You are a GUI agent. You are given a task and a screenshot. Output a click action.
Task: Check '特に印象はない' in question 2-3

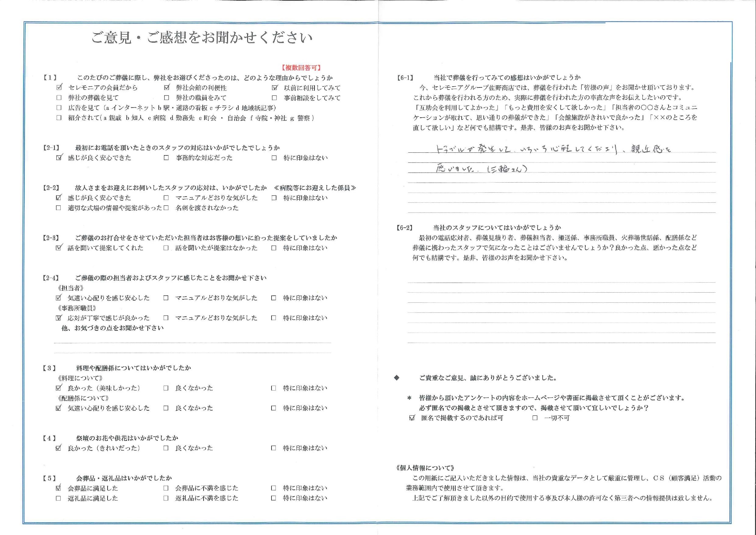(274, 248)
